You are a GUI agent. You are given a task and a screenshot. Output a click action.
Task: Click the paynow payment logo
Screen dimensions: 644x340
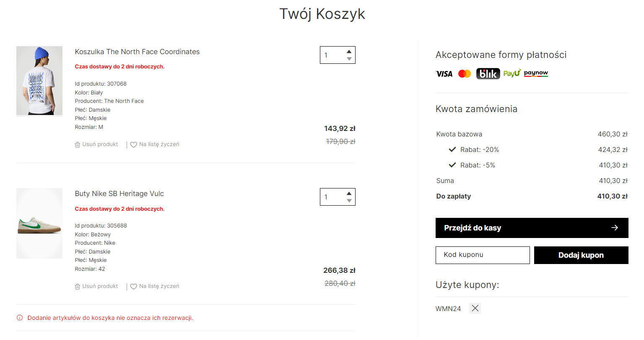pyautogui.click(x=536, y=73)
